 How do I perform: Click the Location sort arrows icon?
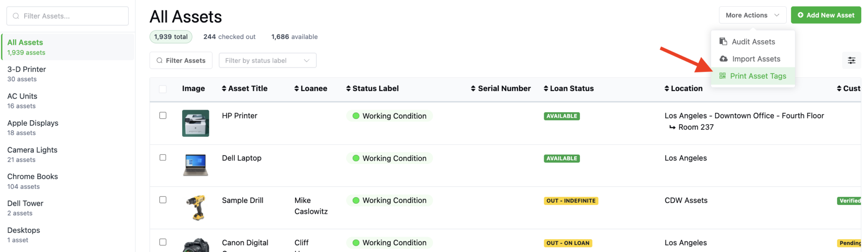click(667, 89)
